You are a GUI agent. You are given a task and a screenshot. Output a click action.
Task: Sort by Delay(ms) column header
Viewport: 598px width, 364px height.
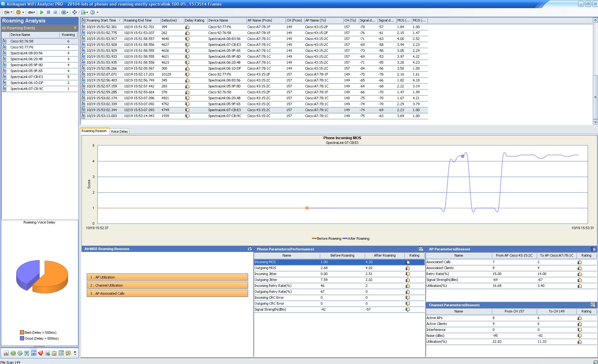coord(172,20)
